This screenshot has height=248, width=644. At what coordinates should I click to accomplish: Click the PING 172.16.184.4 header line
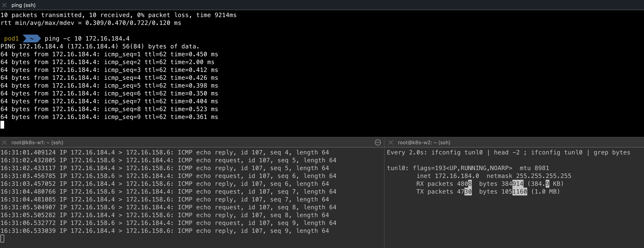coord(100,46)
